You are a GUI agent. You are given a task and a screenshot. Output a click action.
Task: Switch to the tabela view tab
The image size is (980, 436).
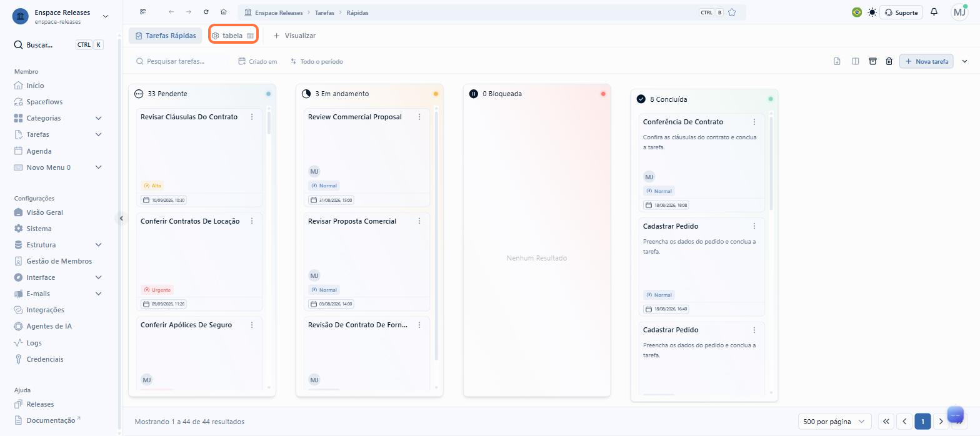[x=232, y=36]
